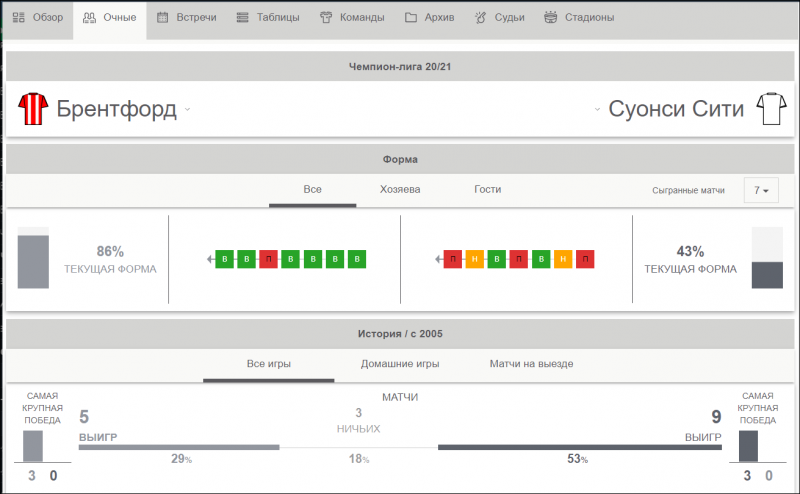This screenshot has width=800, height=494.
Task: Click the Команды shirt icon
Action: click(x=326, y=18)
